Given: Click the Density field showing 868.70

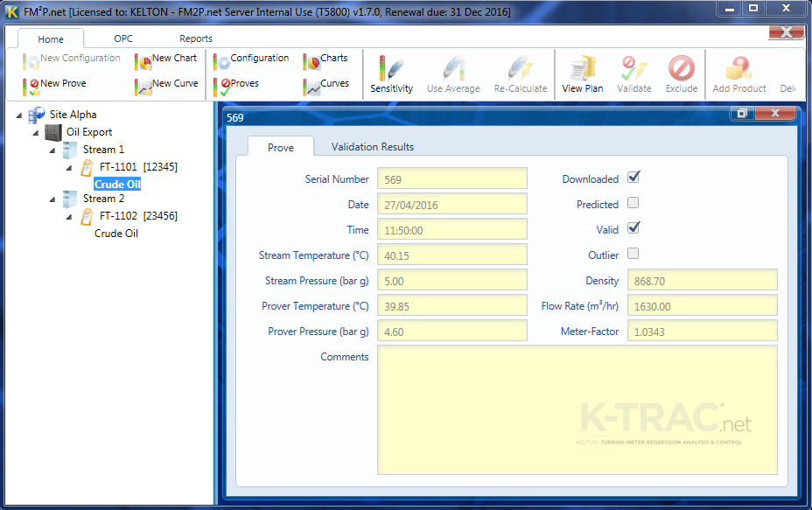Looking at the screenshot, I should tap(703, 281).
